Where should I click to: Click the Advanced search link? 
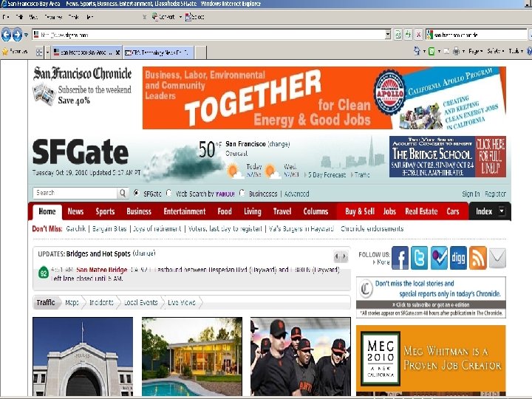coord(296,194)
